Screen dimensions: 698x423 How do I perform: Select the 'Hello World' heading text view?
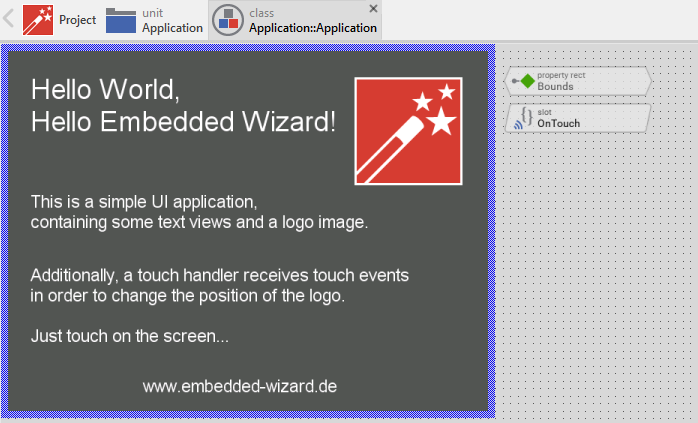pyautogui.click(x=183, y=106)
